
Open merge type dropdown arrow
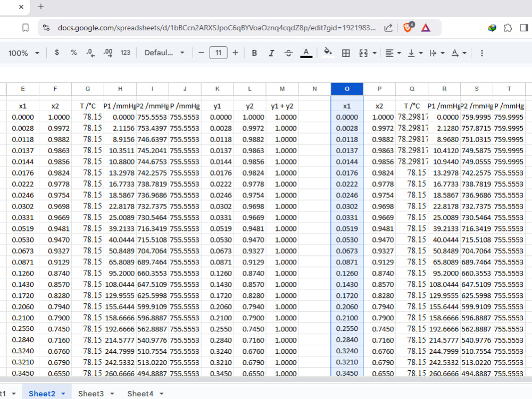[375, 53]
